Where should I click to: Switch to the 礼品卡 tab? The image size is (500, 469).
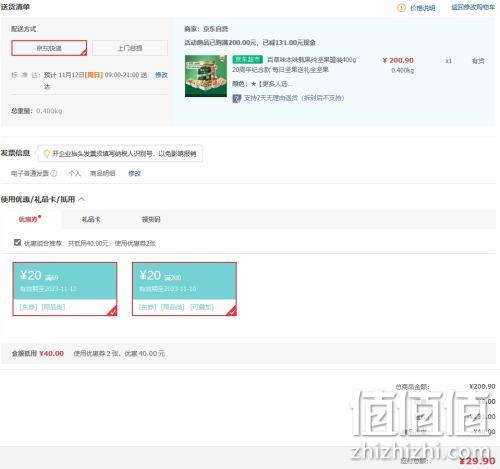tap(91, 219)
